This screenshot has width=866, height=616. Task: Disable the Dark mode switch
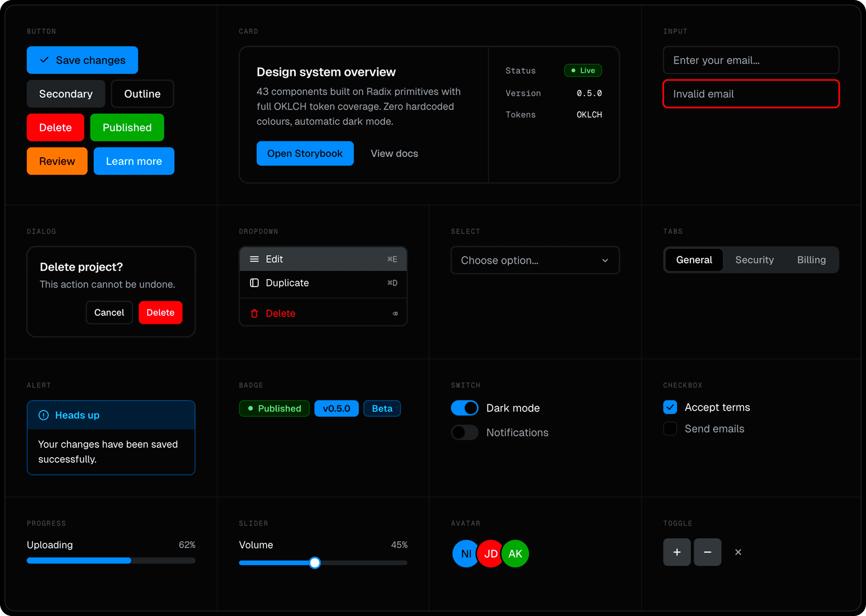tap(464, 407)
